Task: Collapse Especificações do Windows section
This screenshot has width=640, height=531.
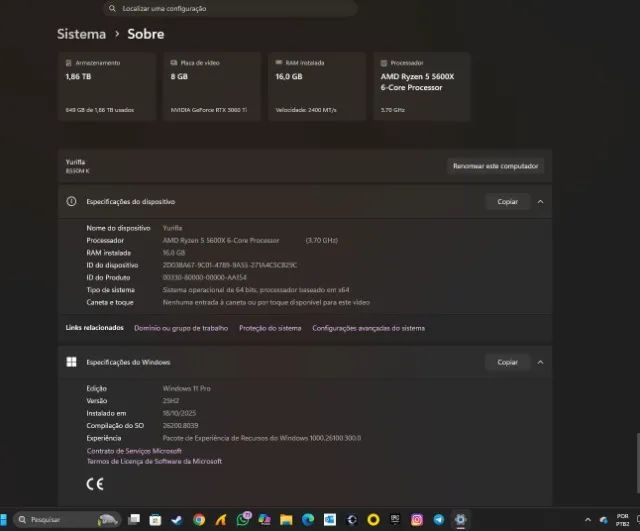Action: (540, 362)
